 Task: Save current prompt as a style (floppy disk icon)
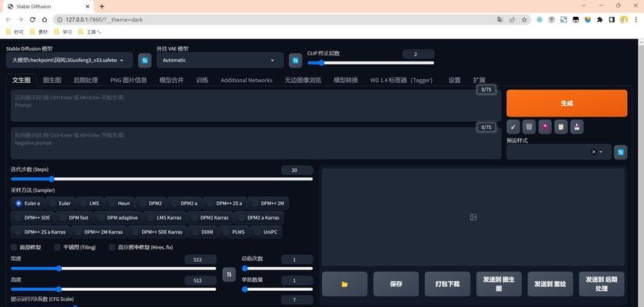point(577,127)
